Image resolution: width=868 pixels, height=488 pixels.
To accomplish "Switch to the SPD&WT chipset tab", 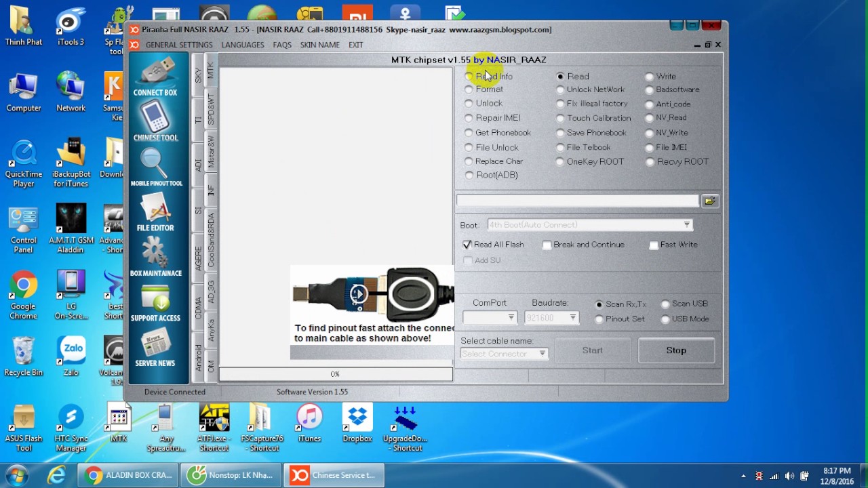I will [x=211, y=108].
